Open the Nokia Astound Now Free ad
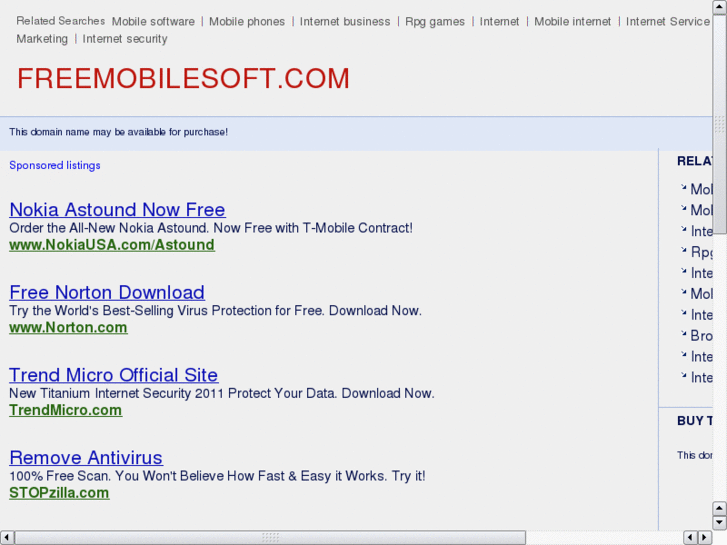The width and height of the screenshot is (727, 545). point(117,210)
